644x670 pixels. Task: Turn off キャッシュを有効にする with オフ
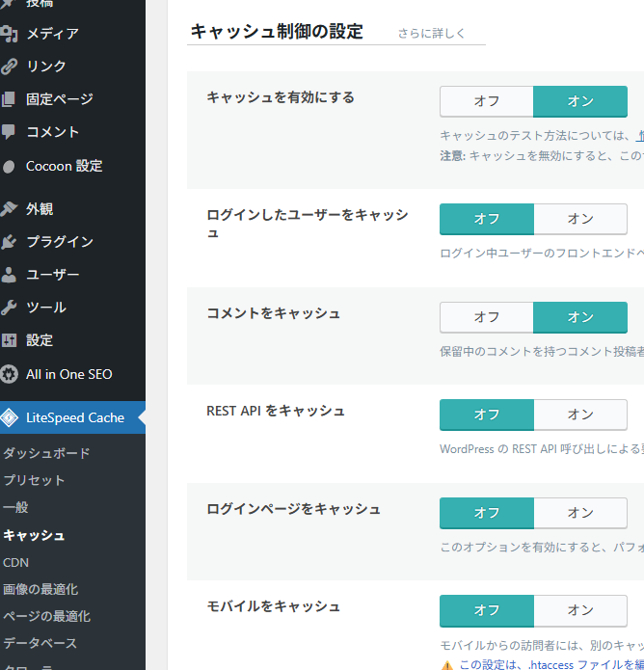click(x=486, y=101)
